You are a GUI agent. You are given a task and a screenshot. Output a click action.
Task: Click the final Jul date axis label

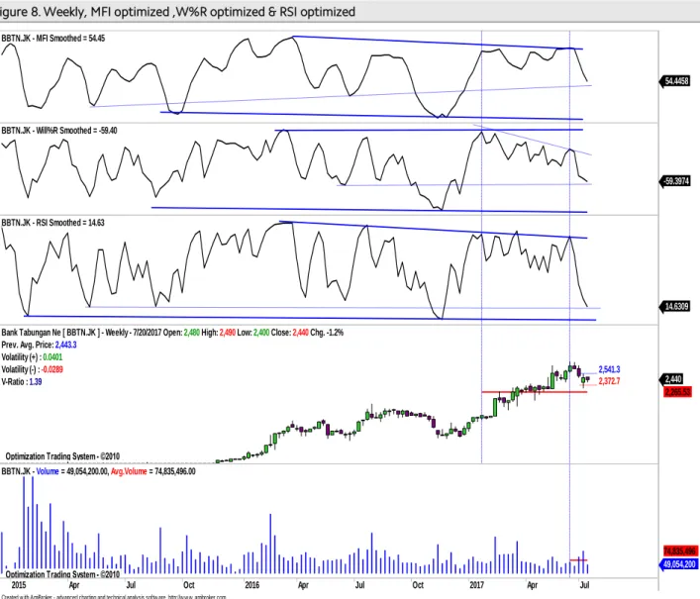coord(584,585)
